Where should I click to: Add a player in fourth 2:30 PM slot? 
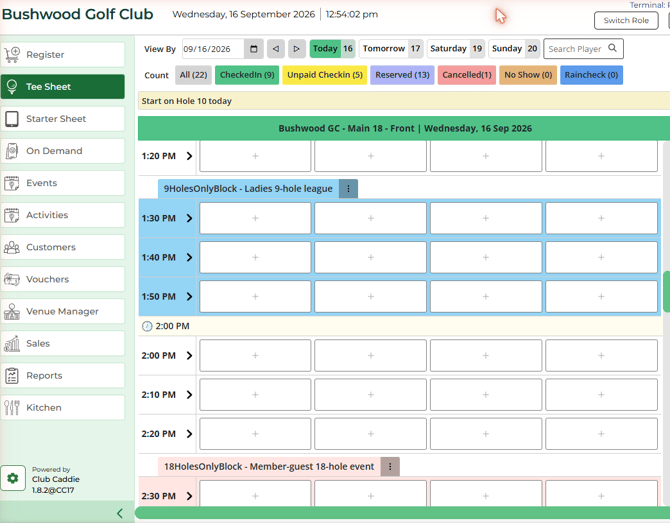tap(601, 496)
